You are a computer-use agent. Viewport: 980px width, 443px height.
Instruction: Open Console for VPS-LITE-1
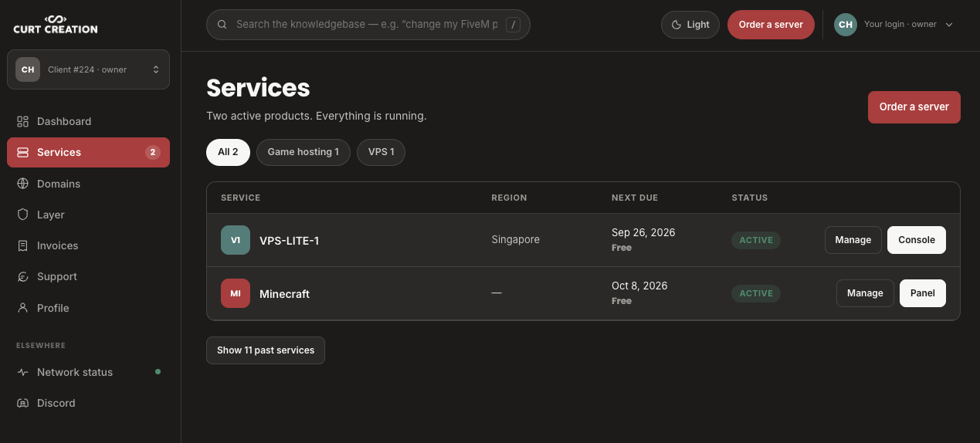click(x=917, y=240)
